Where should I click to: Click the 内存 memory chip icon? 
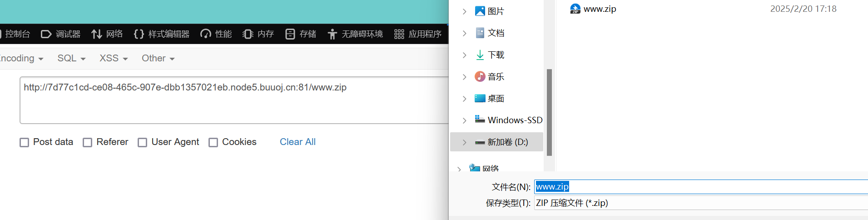(248, 34)
